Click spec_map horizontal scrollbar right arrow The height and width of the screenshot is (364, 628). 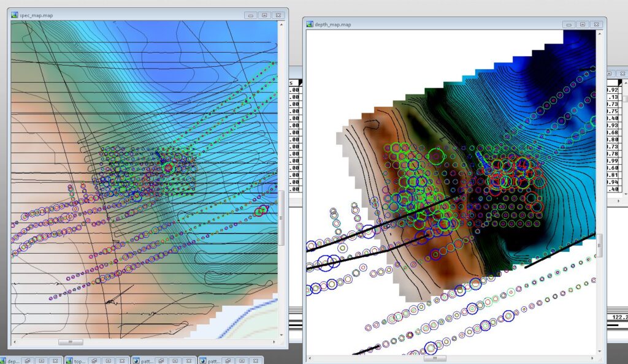coord(275,341)
